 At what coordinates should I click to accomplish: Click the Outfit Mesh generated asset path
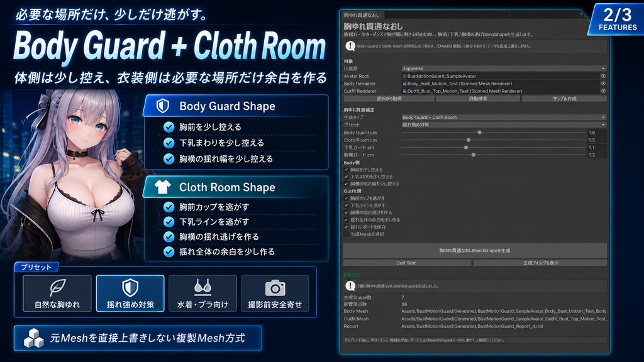[504, 319]
